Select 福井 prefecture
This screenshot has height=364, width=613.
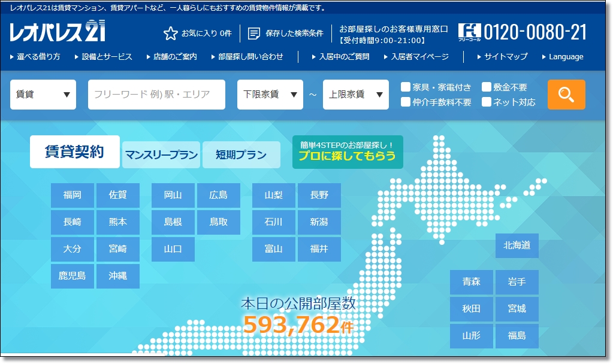pyautogui.click(x=319, y=249)
